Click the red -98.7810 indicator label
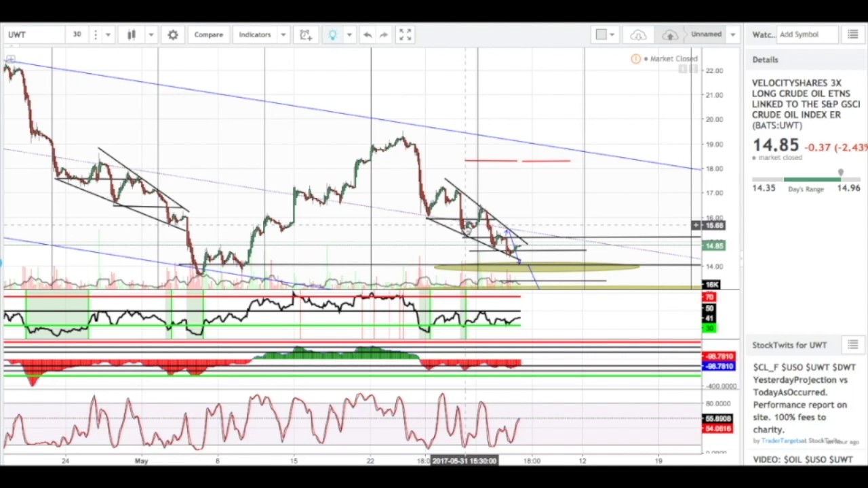 click(718, 357)
